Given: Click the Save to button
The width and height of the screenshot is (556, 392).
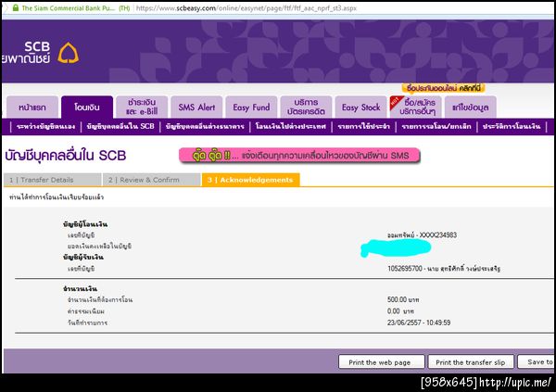Looking at the screenshot, I should 537,362.
